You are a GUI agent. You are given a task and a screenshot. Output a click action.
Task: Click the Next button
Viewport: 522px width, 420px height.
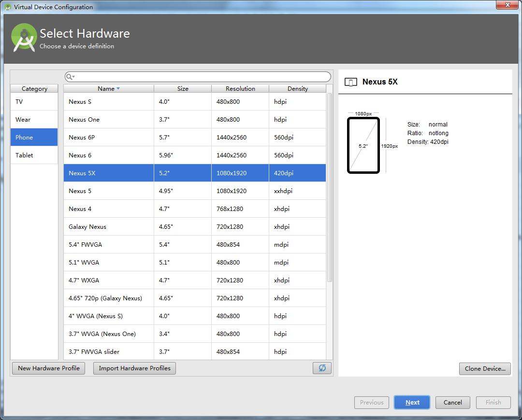pyautogui.click(x=412, y=402)
